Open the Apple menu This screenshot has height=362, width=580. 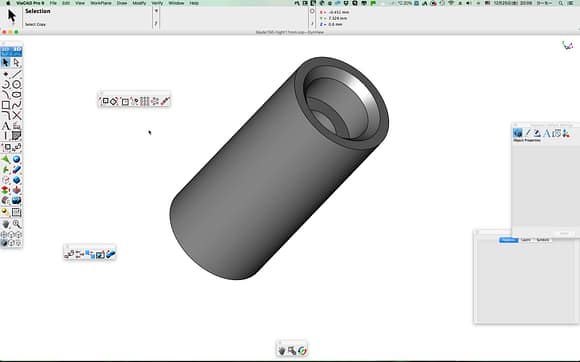[8, 3]
